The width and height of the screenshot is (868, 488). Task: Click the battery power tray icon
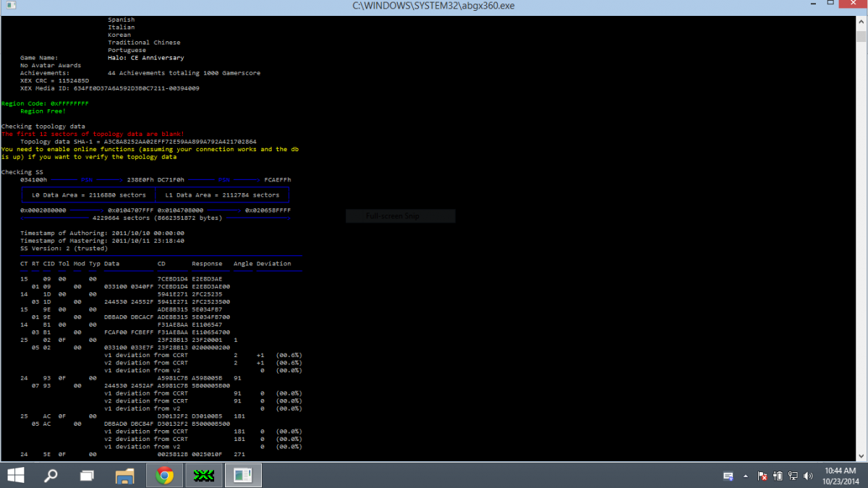778,476
